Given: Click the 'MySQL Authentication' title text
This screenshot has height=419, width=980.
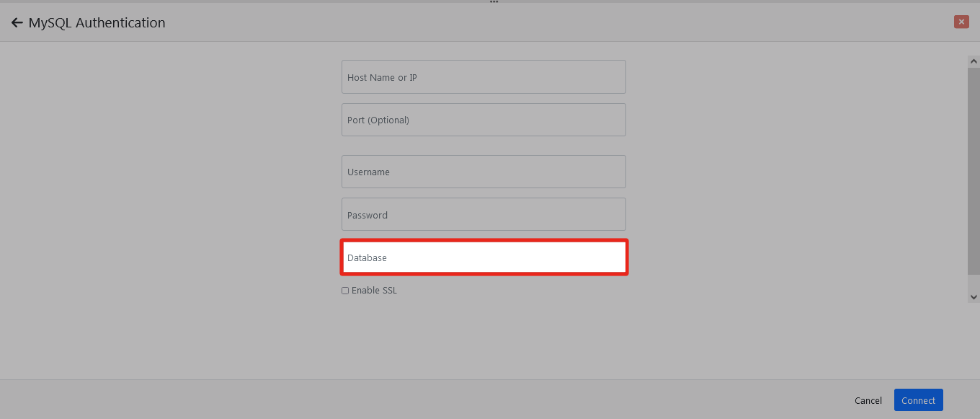Looking at the screenshot, I should [x=97, y=23].
